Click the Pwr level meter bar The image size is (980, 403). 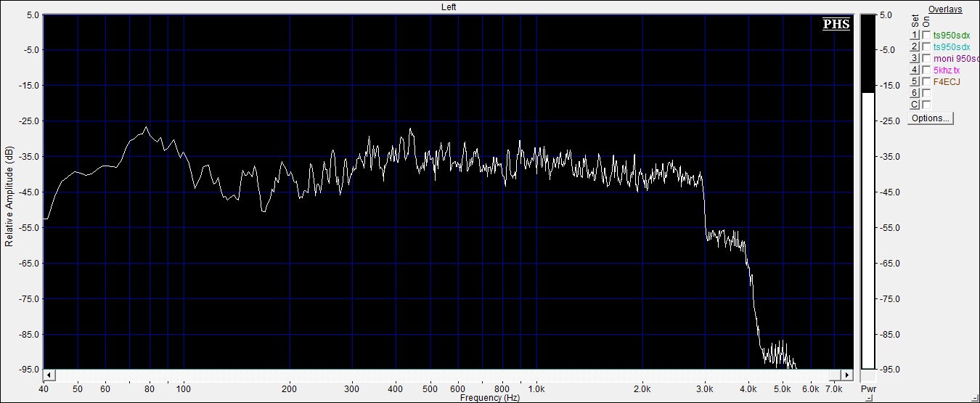868,218
